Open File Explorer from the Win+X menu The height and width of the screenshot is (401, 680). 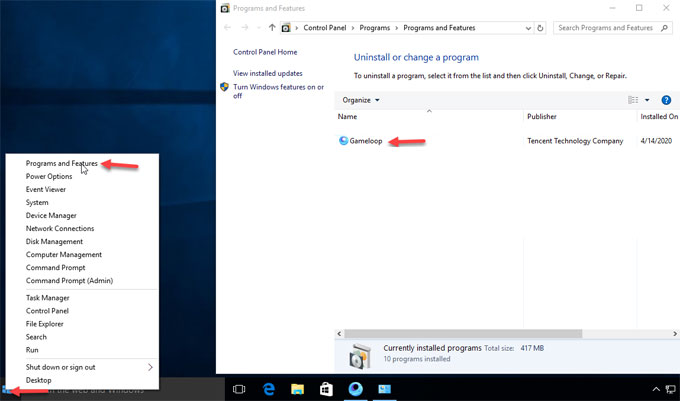45,324
